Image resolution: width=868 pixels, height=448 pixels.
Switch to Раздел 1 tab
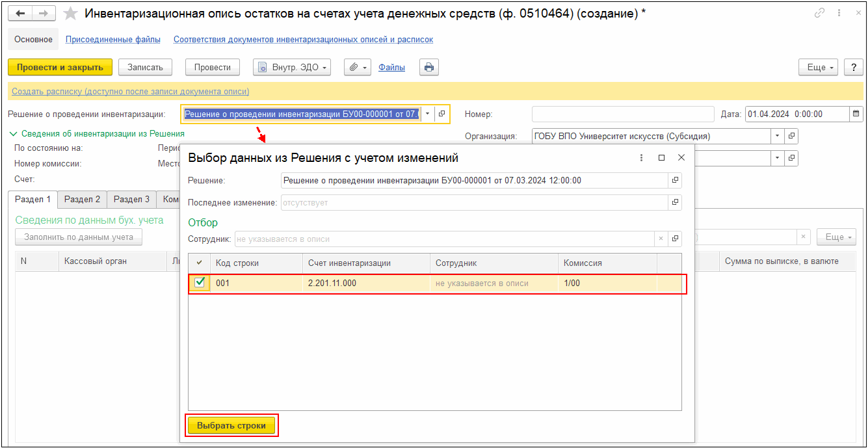click(33, 200)
